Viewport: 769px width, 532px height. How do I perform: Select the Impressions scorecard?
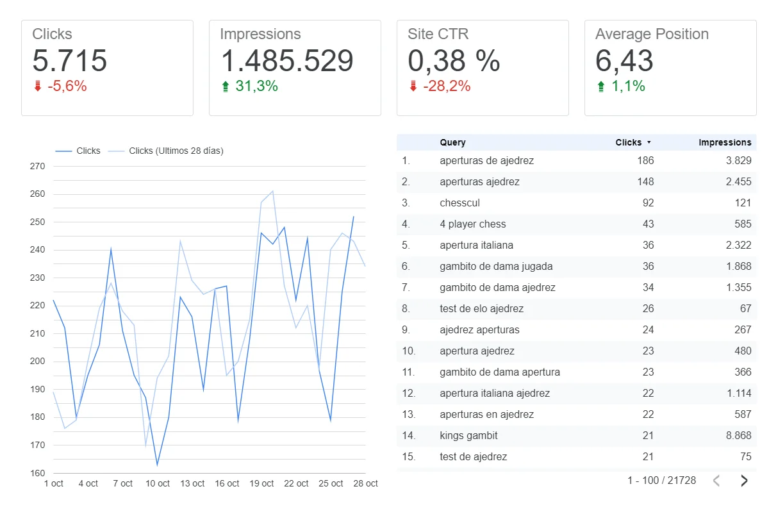295,68
